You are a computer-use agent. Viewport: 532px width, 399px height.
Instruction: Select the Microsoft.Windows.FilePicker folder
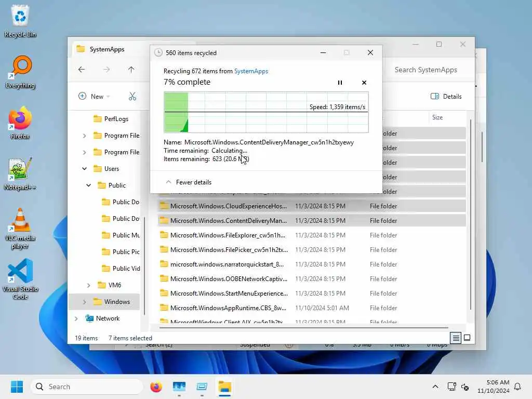312,250
